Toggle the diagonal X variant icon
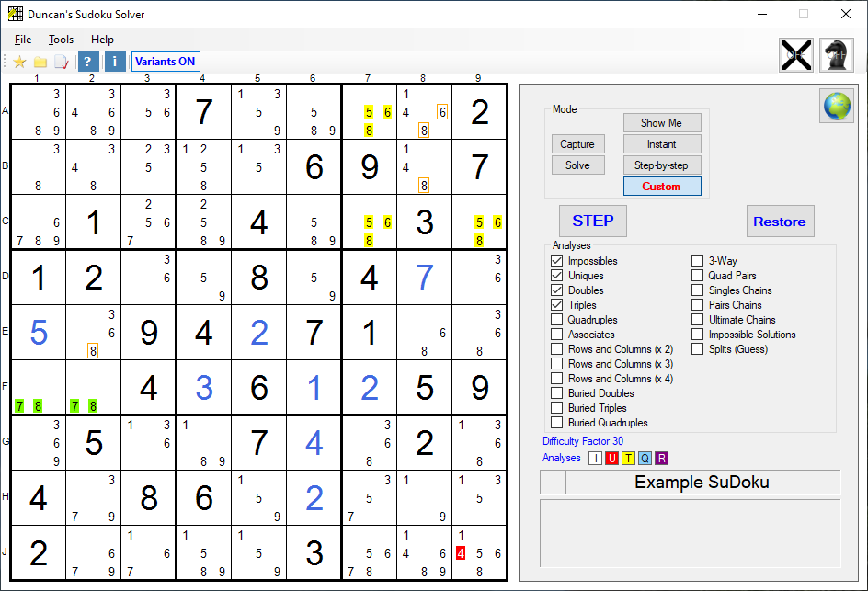The height and width of the screenshot is (591, 868). (x=796, y=55)
